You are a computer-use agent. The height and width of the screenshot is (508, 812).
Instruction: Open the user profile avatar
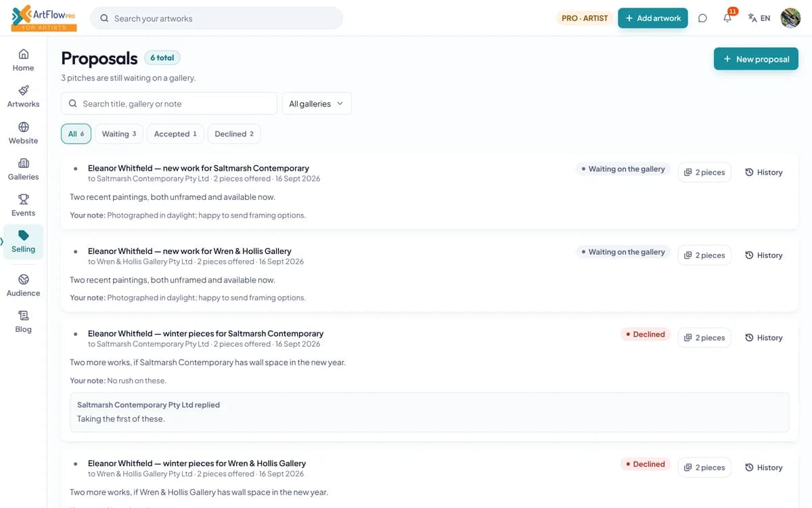pyautogui.click(x=790, y=18)
